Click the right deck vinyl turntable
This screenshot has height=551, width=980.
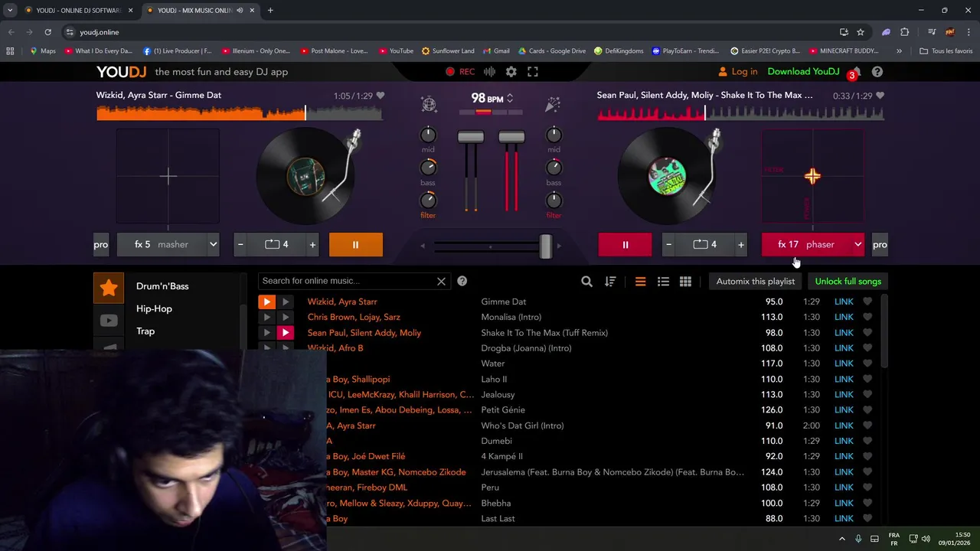667,176
